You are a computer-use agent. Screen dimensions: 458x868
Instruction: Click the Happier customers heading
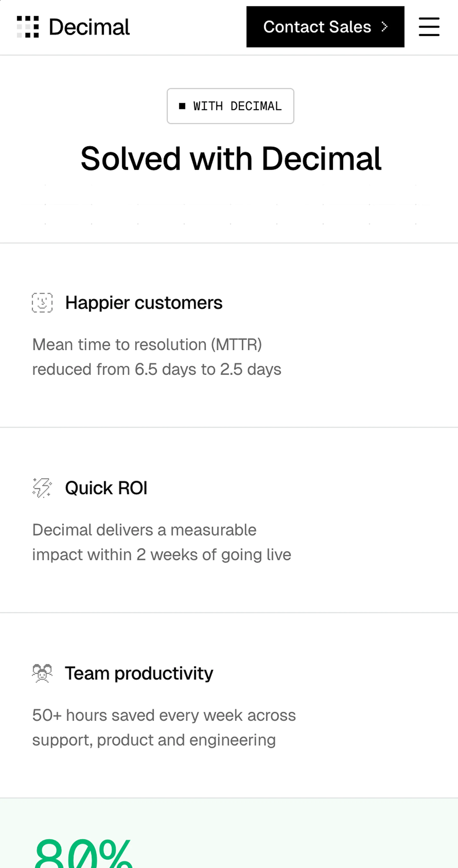pyautogui.click(x=144, y=302)
